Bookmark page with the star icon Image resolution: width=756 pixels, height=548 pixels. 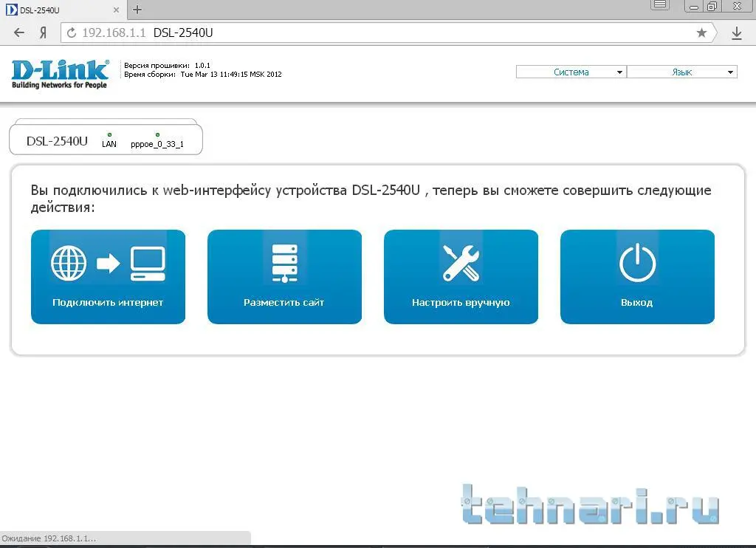701,32
